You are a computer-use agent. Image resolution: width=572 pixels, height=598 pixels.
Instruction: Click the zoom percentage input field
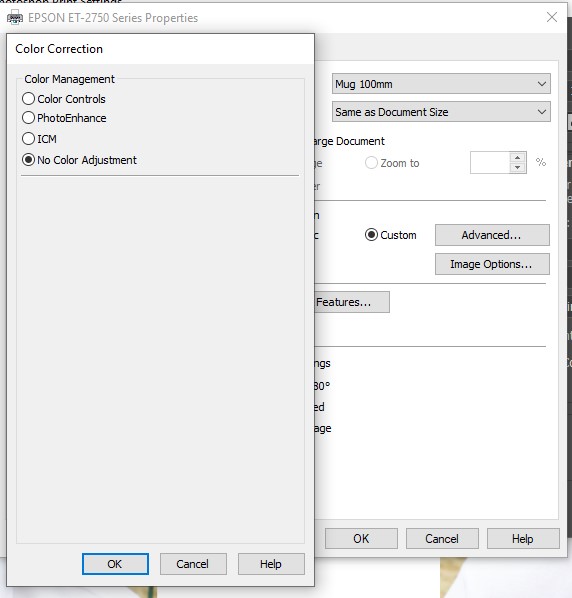[490, 163]
